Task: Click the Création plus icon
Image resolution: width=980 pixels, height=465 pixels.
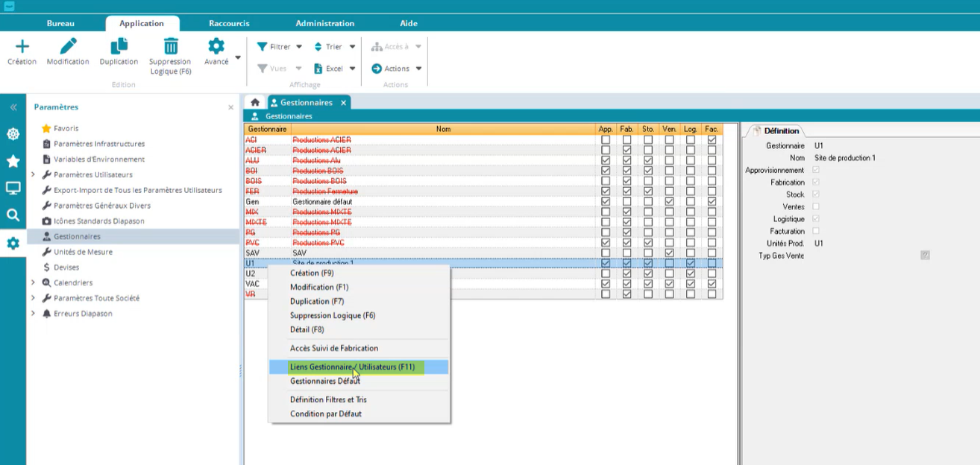Action: [x=22, y=47]
